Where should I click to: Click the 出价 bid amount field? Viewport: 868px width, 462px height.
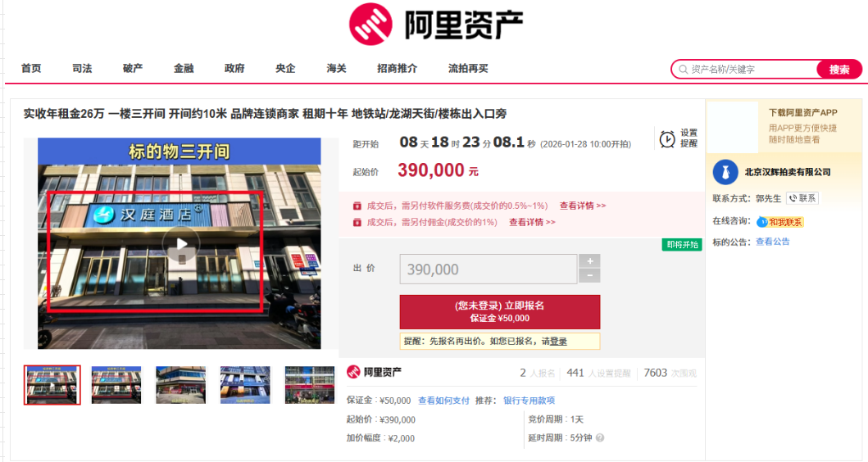(x=488, y=269)
